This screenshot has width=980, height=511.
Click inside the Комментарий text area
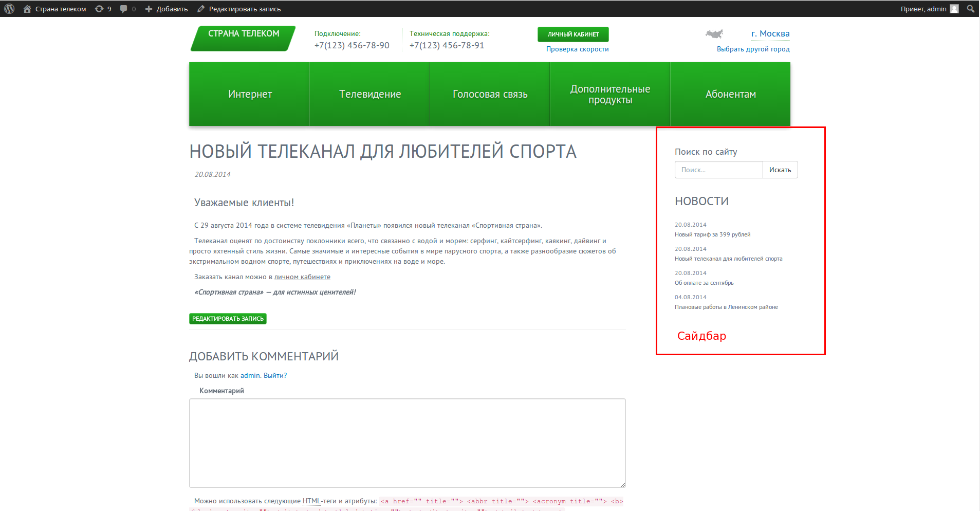407,443
